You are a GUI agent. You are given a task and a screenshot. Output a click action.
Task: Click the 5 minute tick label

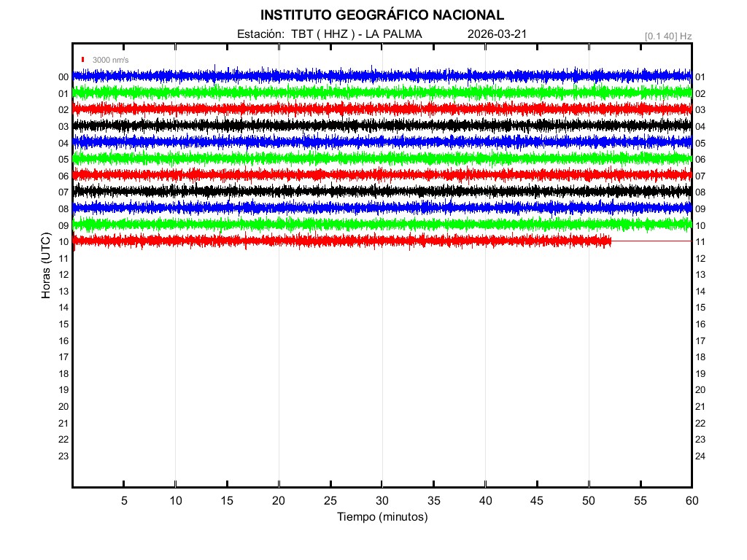(x=124, y=501)
